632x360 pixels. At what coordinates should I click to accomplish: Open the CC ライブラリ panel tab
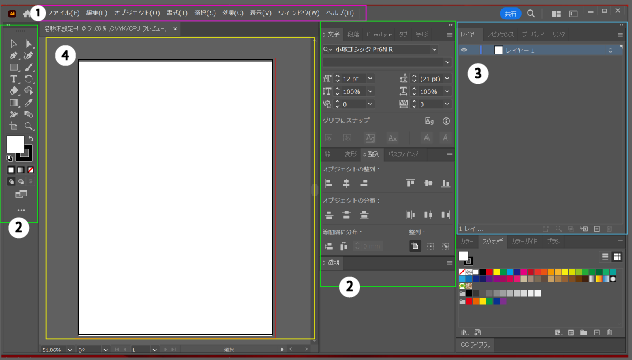click(475, 345)
